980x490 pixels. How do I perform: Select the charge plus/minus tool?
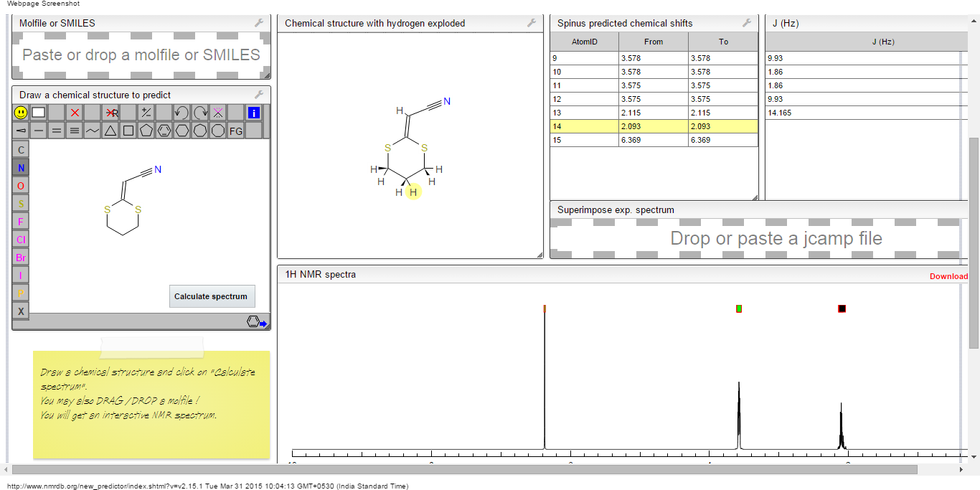146,113
